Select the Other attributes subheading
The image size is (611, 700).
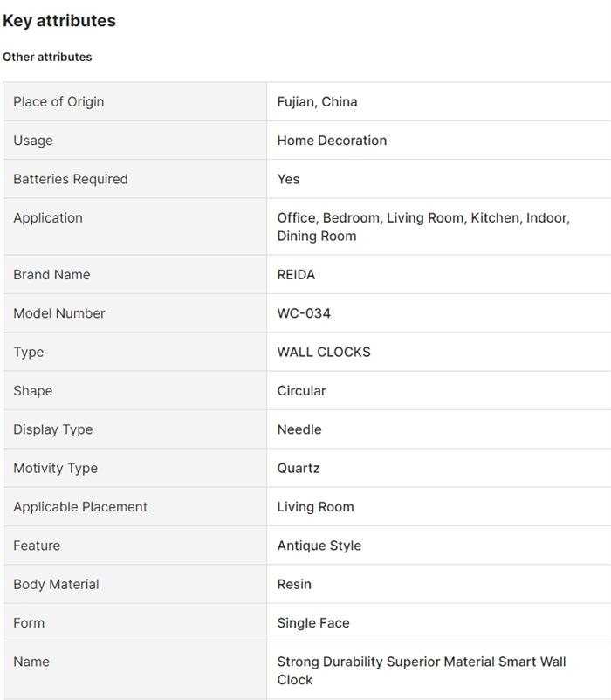click(x=47, y=57)
